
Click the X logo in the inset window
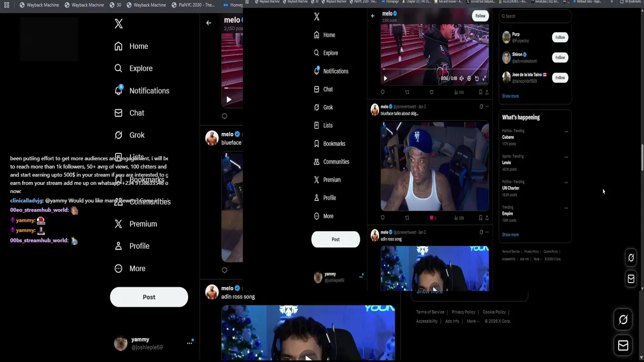[x=316, y=17]
